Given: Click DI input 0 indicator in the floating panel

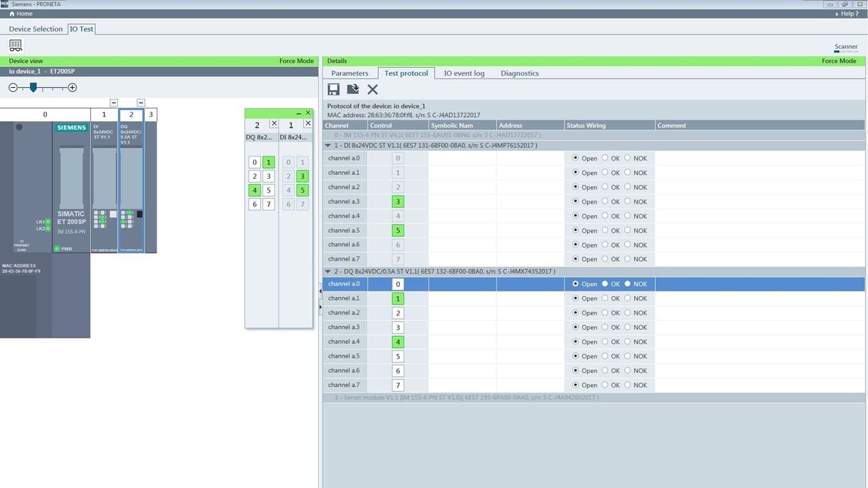Looking at the screenshot, I should [288, 162].
